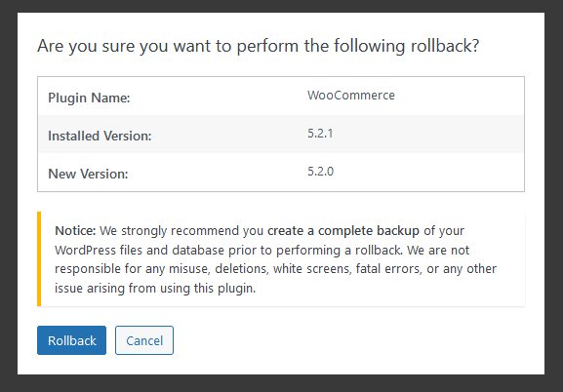
Task: Click the Installed Version table row background
Action: pyautogui.click(x=281, y=134)
